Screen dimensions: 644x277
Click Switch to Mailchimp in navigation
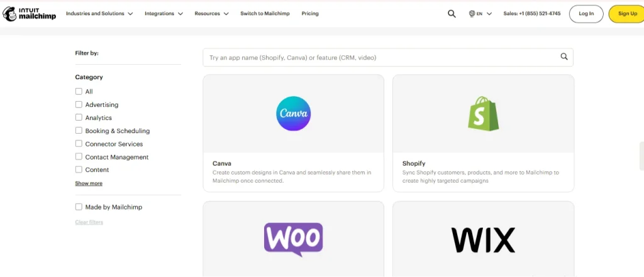[x=265, y=13]
